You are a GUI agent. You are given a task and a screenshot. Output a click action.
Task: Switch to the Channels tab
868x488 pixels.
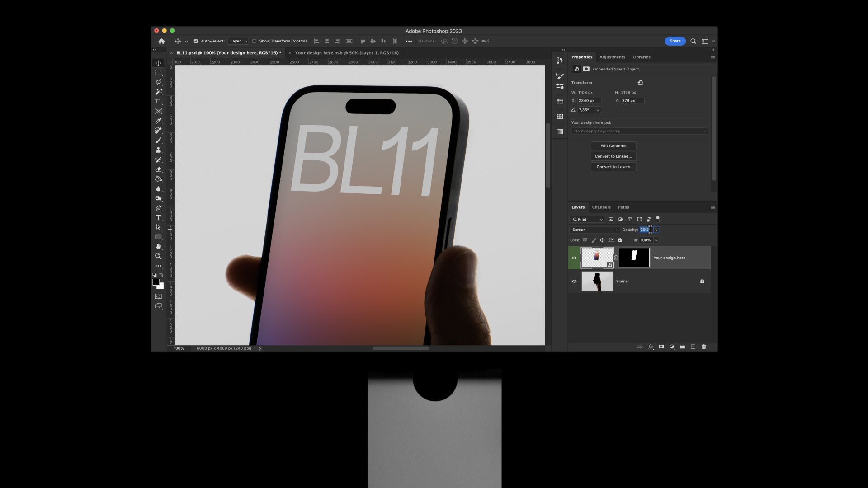[601, 207]
